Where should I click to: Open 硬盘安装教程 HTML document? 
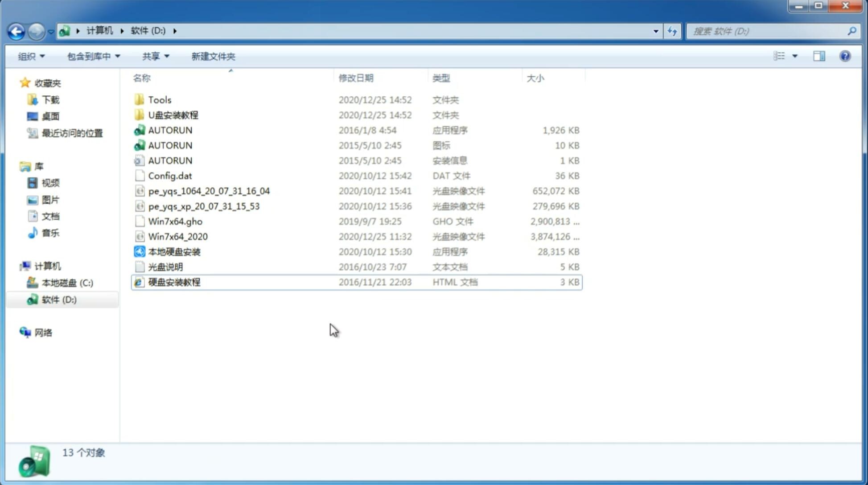(173, 282)
